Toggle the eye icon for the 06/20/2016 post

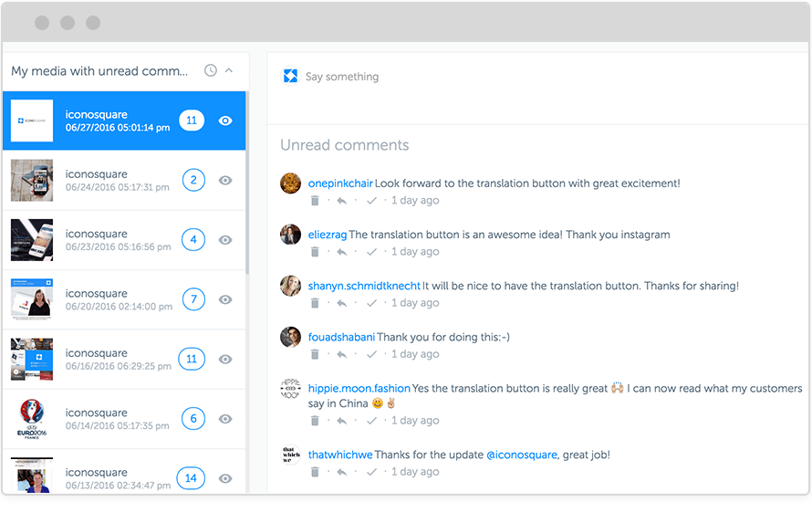225,299
